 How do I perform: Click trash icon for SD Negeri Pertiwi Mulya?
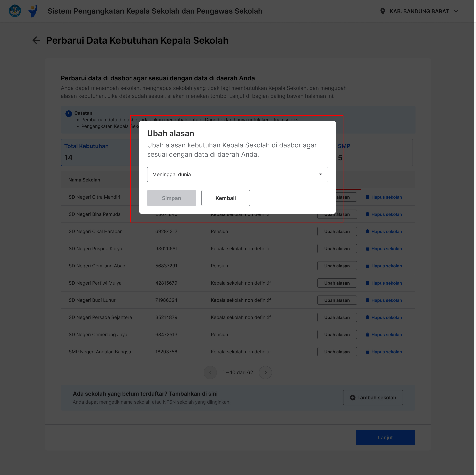367,283
